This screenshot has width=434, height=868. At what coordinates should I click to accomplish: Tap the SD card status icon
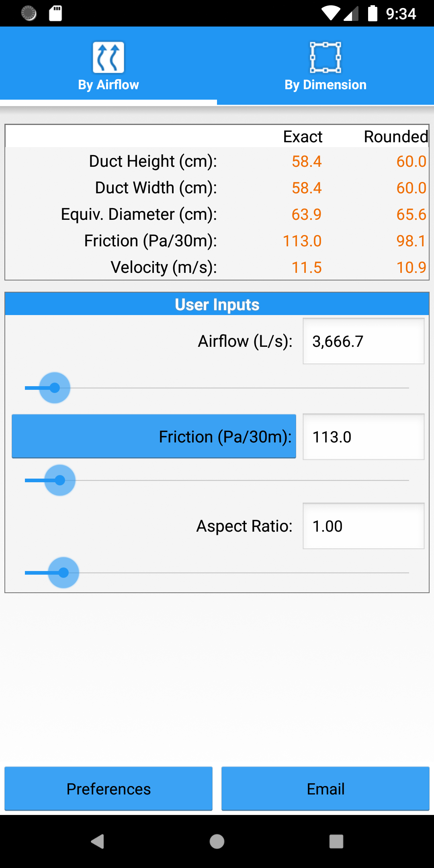tap(55, 13)
